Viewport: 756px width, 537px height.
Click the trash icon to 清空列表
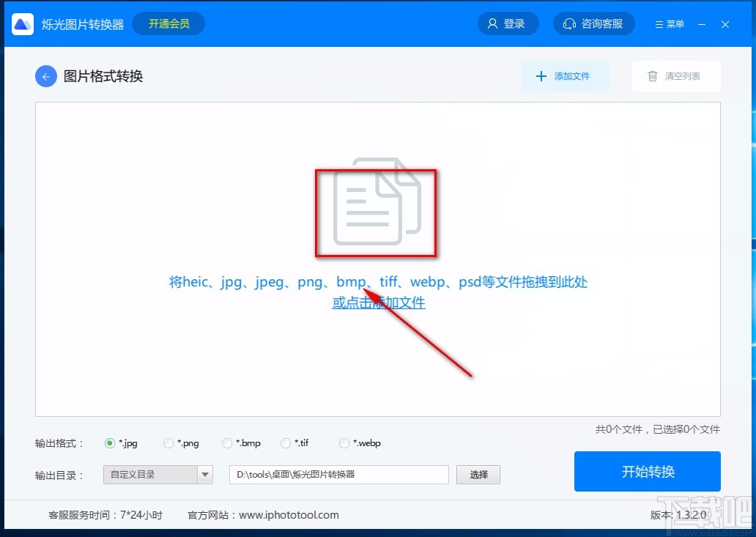point(651,75)
